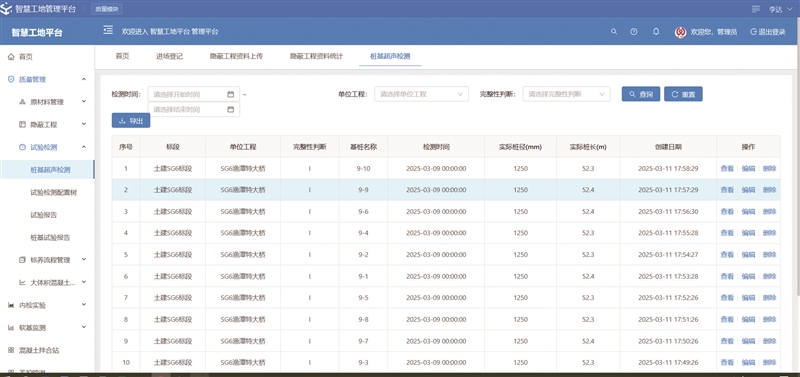This screenshot has height=377, width=800.
Task: Click 查看 for pile 9-10 row
Action: pyautogui.click(x=727, y=168)
